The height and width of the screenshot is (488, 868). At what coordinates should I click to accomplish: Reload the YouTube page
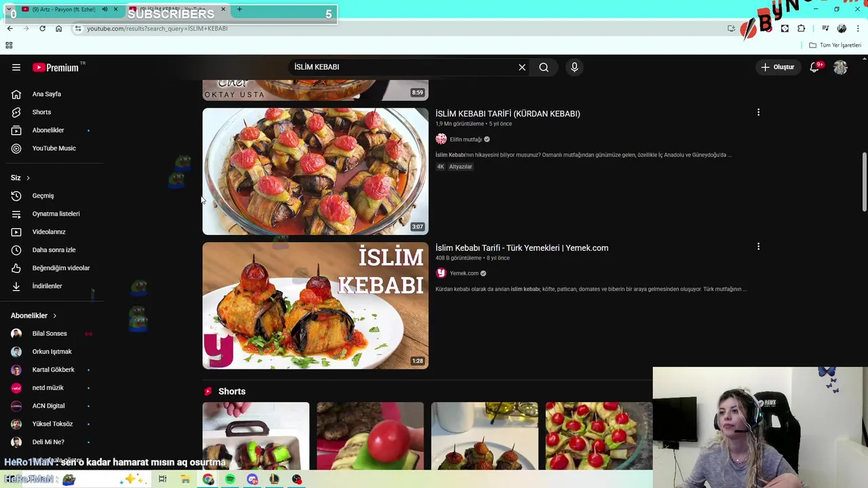click(x=42, y=28)
